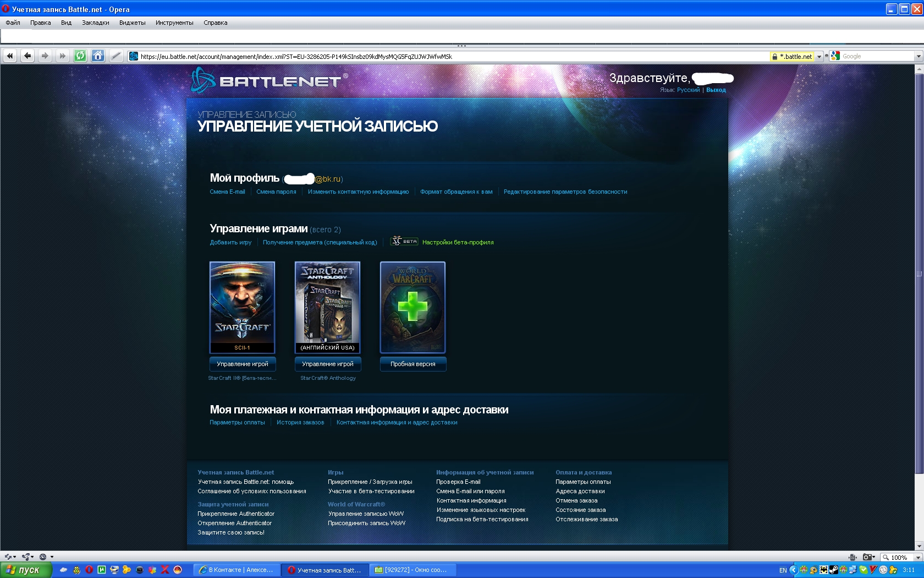
Task: Open Редактирование параметров безопасности link
Action: 565,192
